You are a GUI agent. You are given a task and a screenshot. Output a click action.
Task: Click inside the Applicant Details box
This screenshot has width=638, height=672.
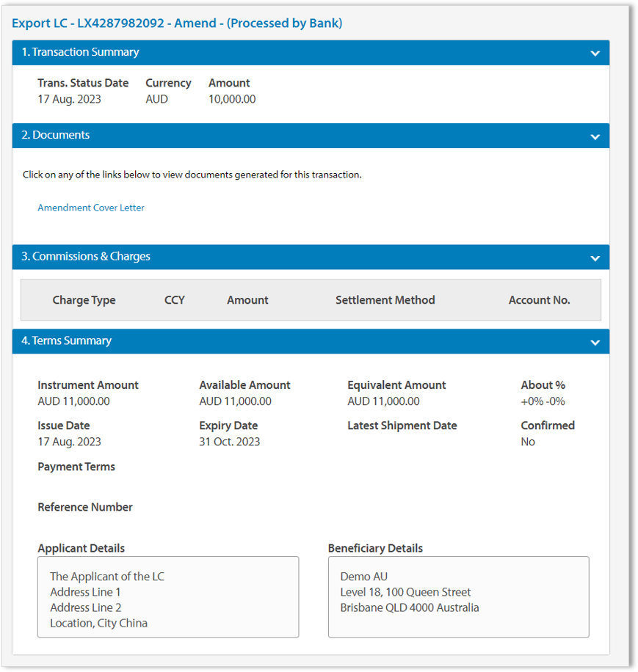(x=168, y=596)
